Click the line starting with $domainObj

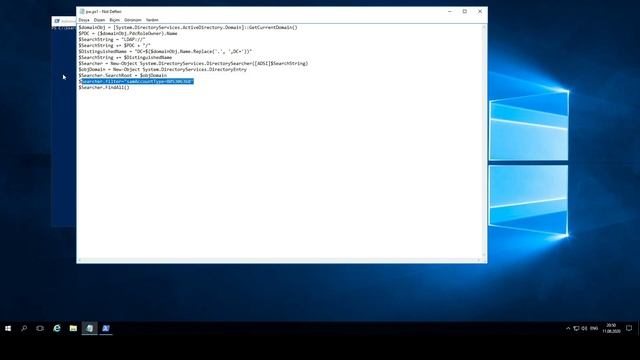[188, 27]
